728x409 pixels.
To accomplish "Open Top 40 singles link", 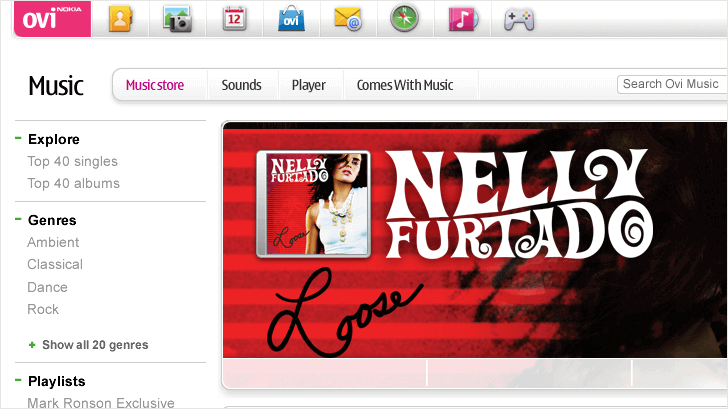I will pyautogui.click(x=72, y=161).
